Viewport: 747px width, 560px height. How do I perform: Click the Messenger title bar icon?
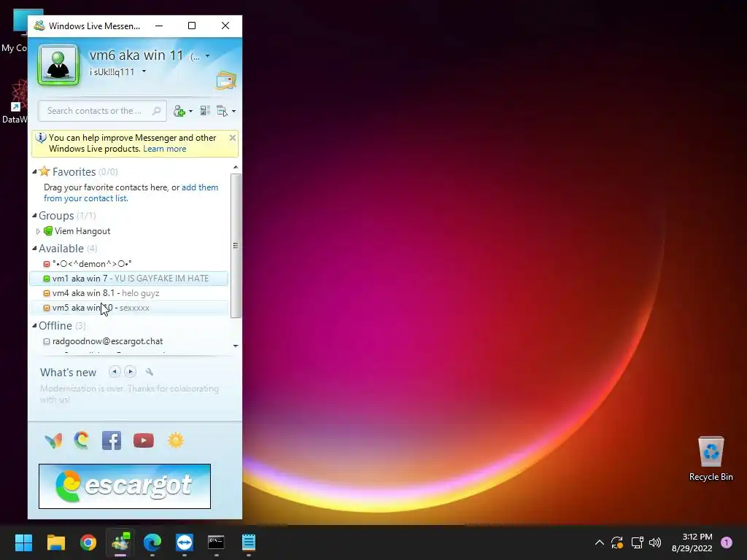pyautogui.click(x=39, y=26)
